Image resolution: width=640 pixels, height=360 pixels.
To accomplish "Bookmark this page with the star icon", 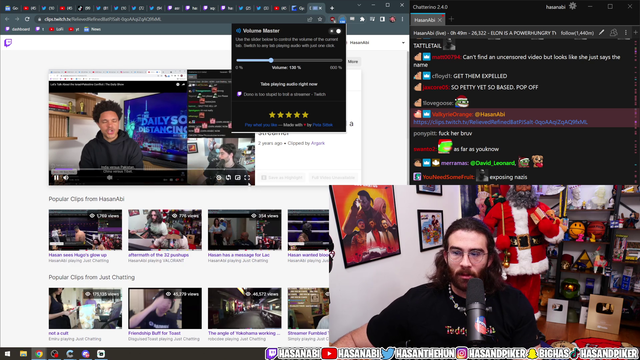I will pos(320,19).
